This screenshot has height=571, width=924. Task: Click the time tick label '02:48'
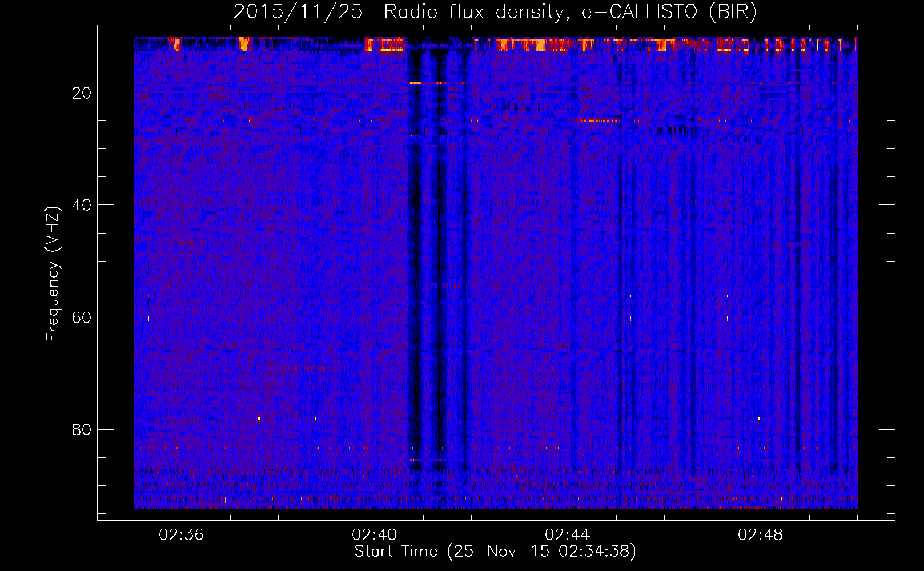(761, 535)
